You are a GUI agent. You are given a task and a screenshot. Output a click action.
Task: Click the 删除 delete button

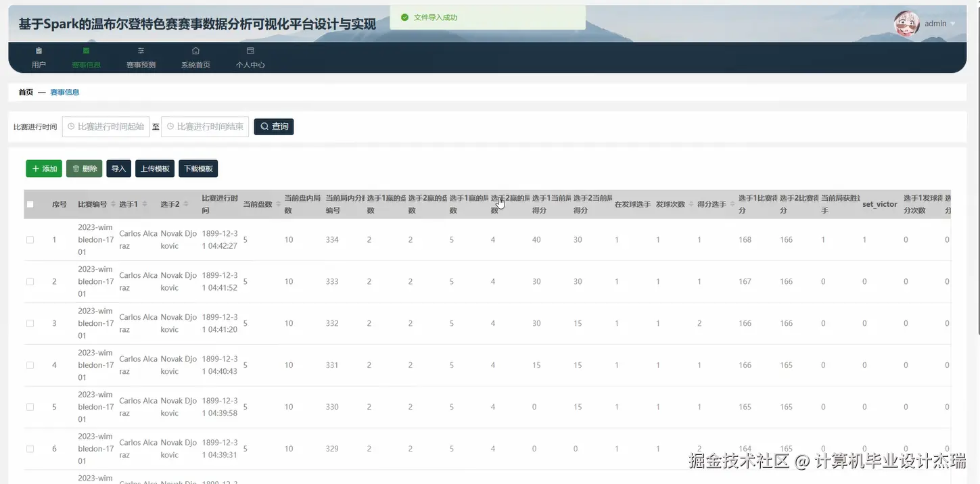84,168
